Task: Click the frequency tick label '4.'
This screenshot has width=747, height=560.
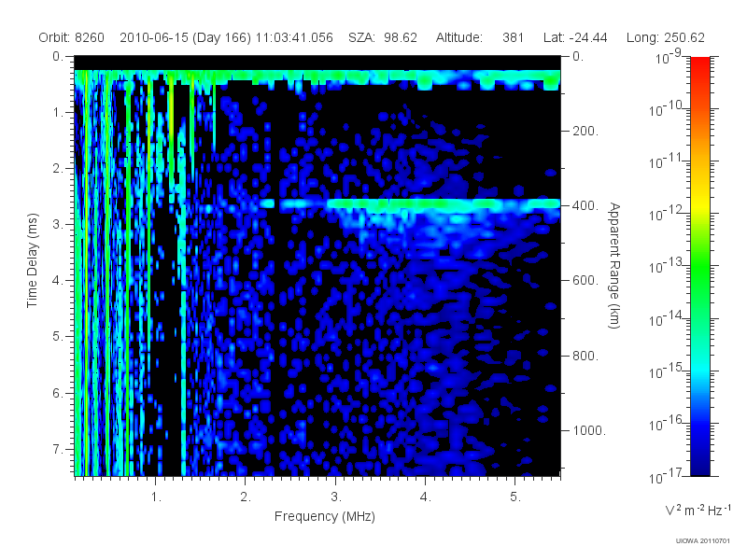Action: pos(426,497)
